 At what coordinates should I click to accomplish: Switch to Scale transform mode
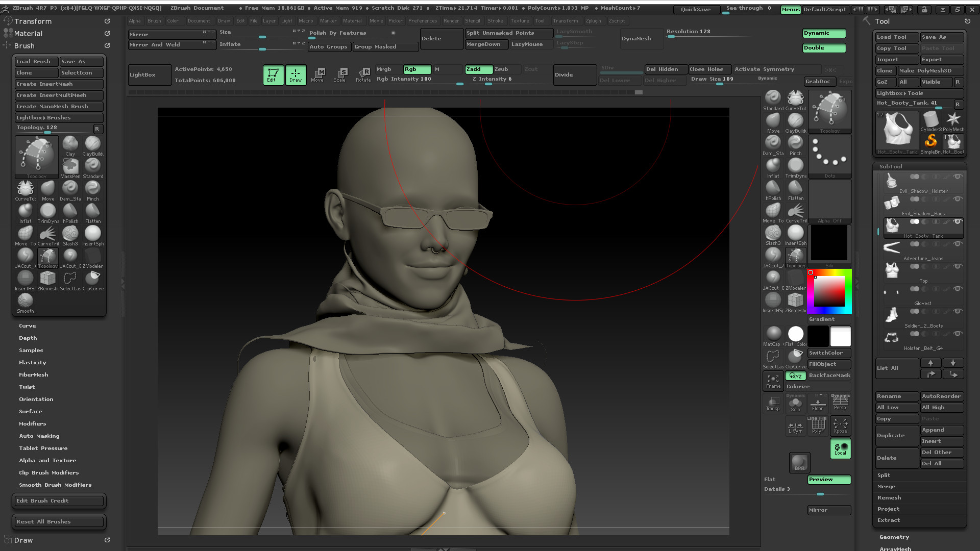[340, 74]
